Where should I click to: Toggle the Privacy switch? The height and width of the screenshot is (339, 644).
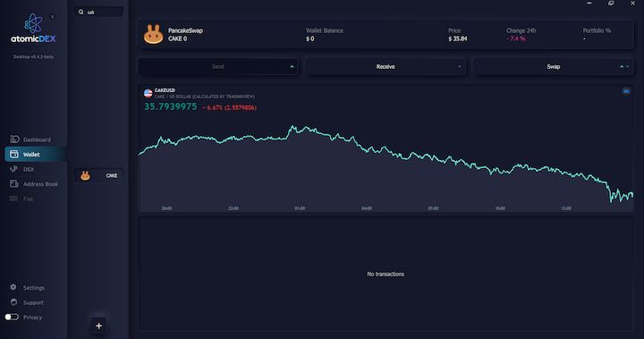click(x=12, y=317)
